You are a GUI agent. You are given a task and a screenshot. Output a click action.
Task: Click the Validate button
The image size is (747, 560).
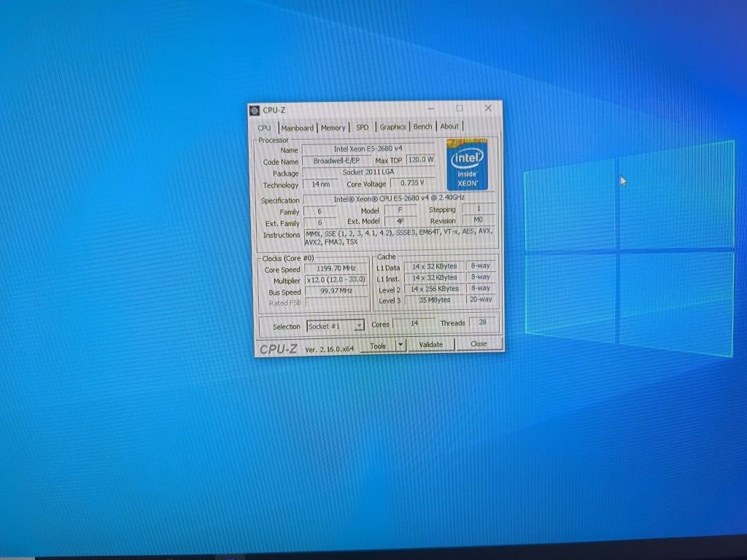pyautogui.click(x=430, y=344)
